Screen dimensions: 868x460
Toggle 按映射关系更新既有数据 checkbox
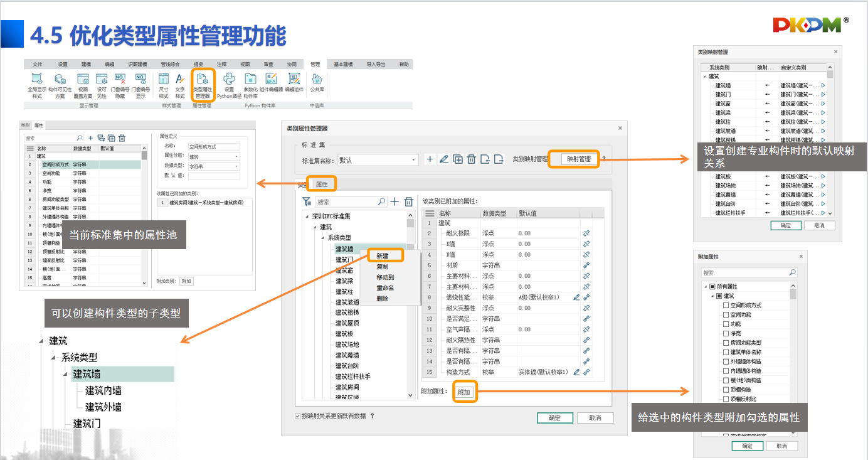click(298, 416)
